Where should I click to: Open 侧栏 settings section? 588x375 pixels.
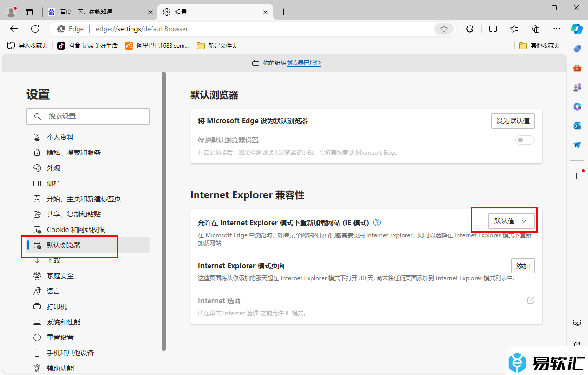pos(89,183)
